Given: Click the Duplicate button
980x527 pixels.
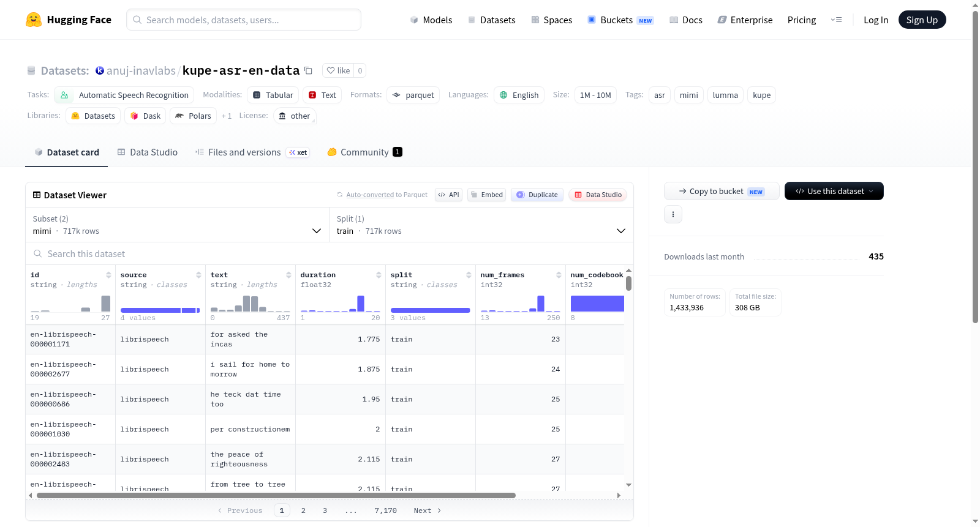Looking at the screenshot, I should (537, 195).
